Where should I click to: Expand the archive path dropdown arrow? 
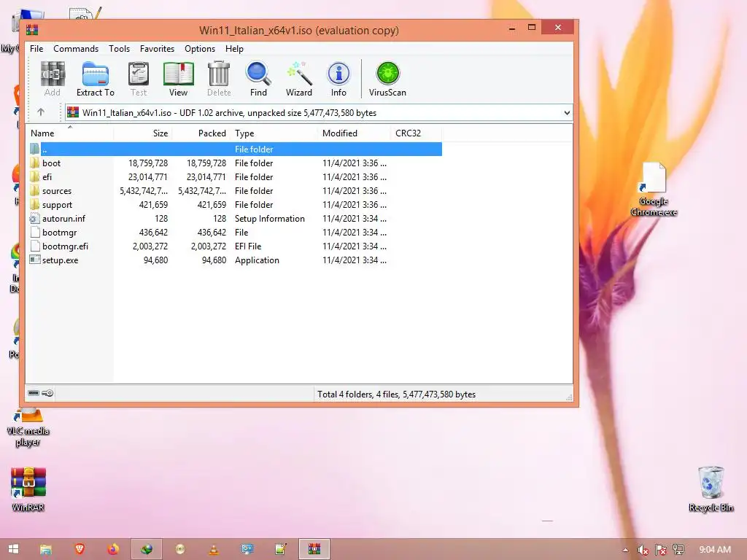tap(566, 113)
